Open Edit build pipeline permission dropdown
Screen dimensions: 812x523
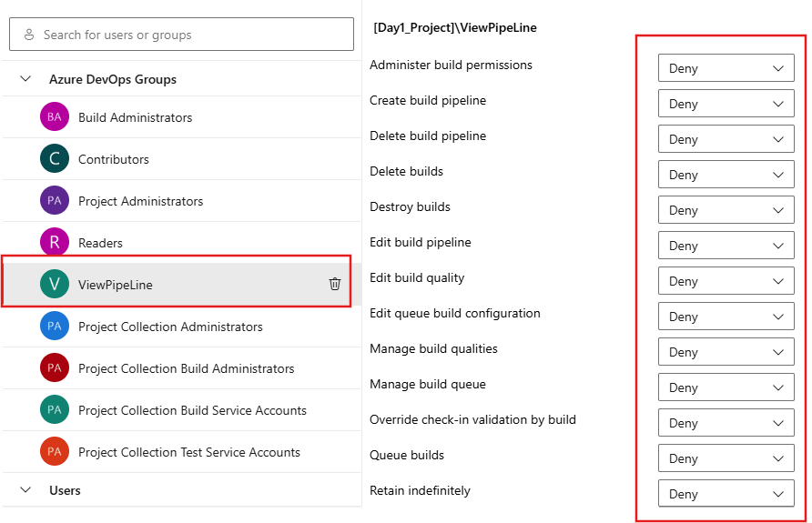tap(726, 246)
